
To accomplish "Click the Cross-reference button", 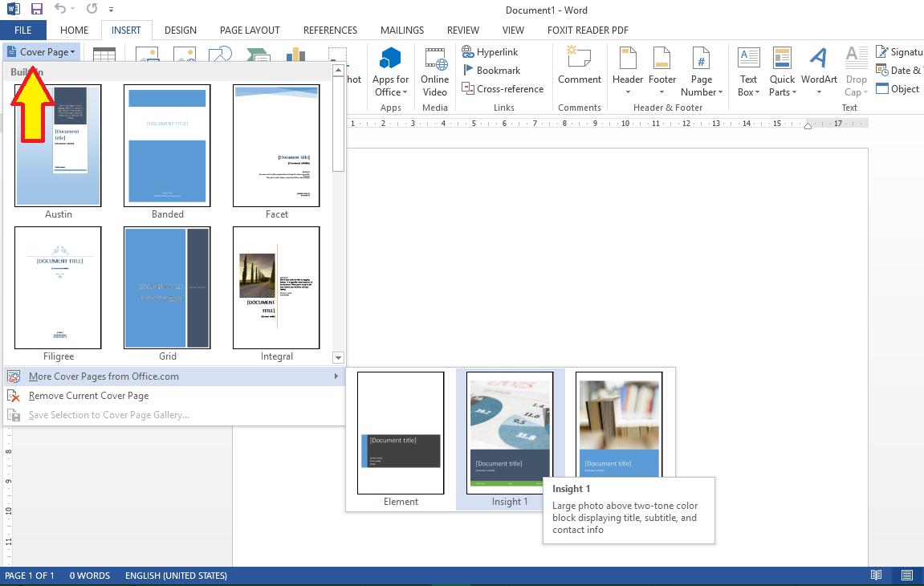I will pyautogui.click(x=503, y=89).
